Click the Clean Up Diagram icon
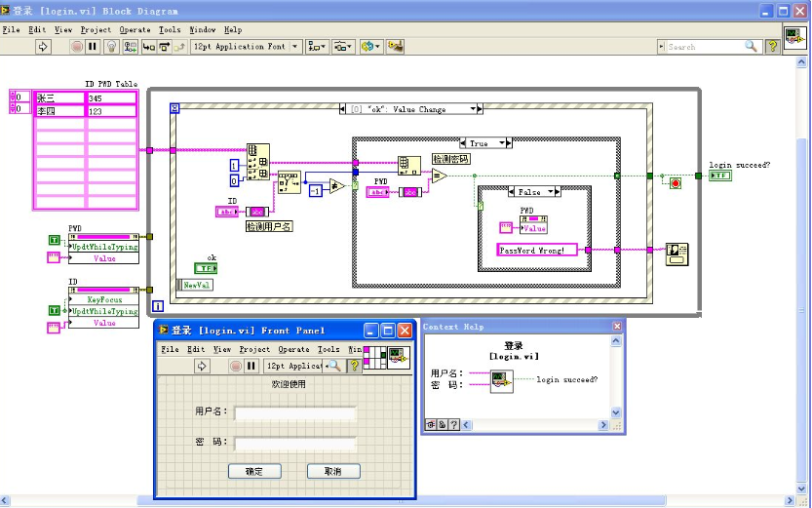This screenshot has width=812, height=508. pyautogui.click(x=395, y=47)
